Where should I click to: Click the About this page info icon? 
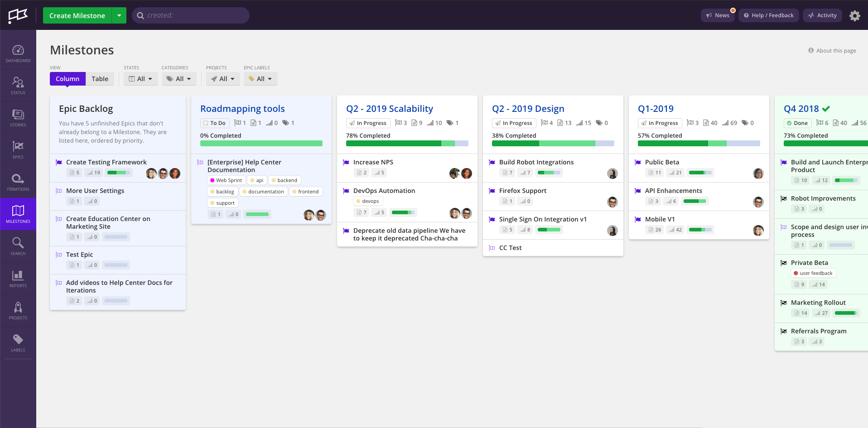tap(811, 50)
